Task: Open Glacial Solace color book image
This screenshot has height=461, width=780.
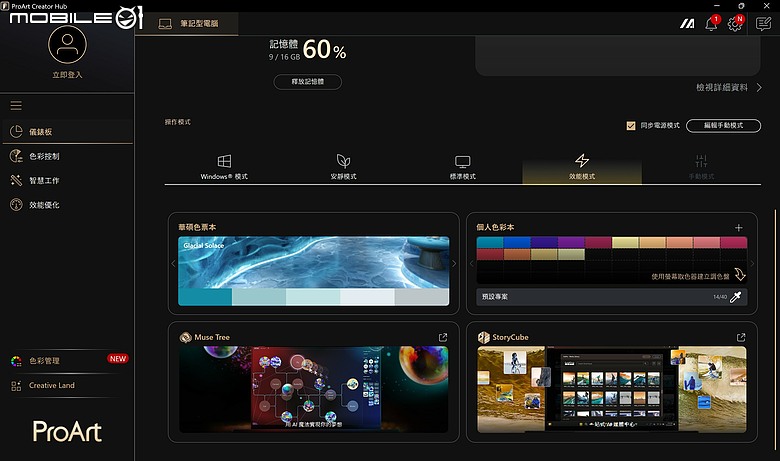Action: (313, 263)
